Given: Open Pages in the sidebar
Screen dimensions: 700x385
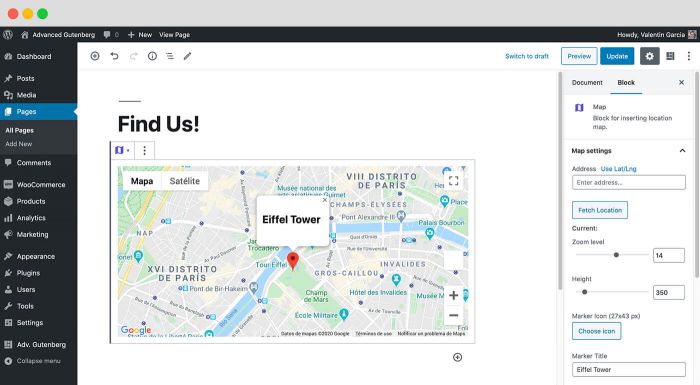Looking at the screenshot, I should coord(38,112).
